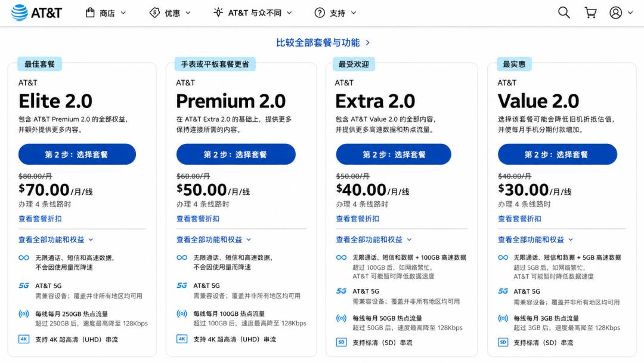The height and width of the screenshot is (363, 644).
Task: Open the AT&T 与众不同 dropdown menu
Action: [253, 13]
